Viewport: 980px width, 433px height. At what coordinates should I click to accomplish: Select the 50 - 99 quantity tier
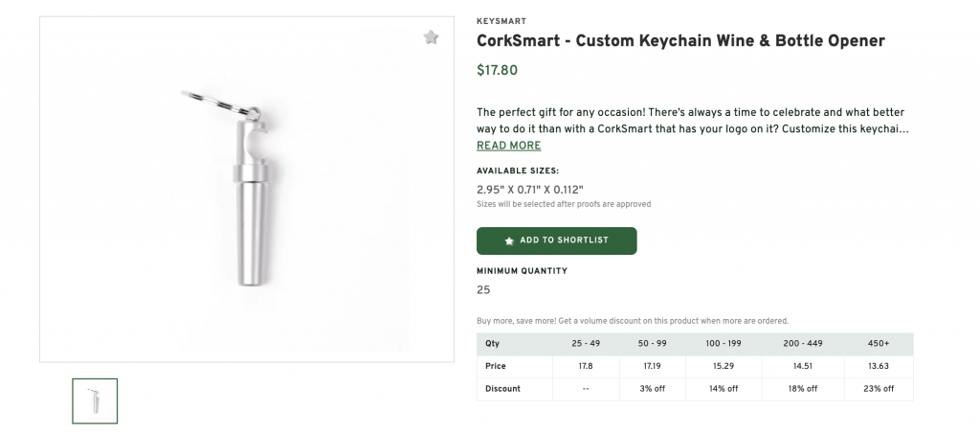(x=652, y=344)
